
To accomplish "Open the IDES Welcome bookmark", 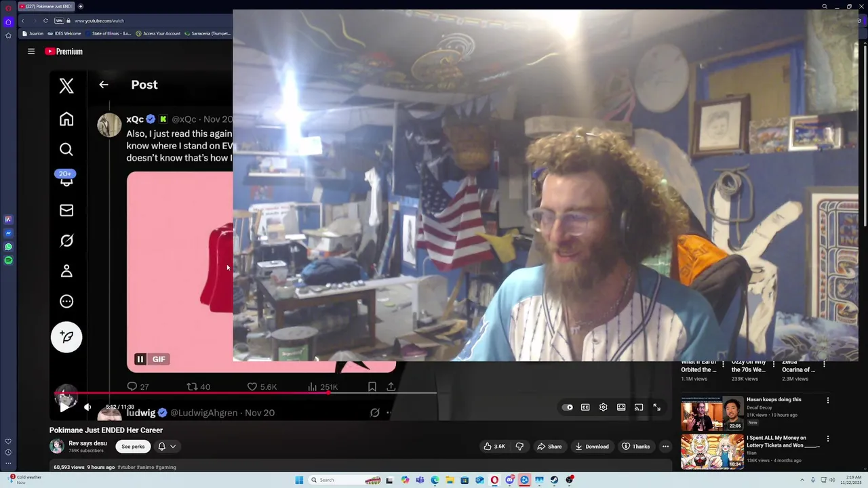I will point(64,33).
